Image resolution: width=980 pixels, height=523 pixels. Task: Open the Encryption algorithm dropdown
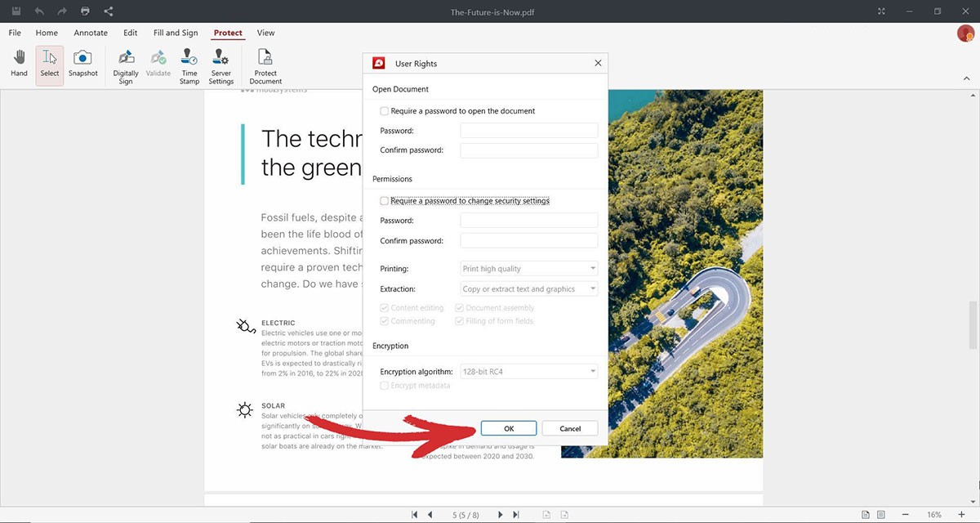[529, 372]
